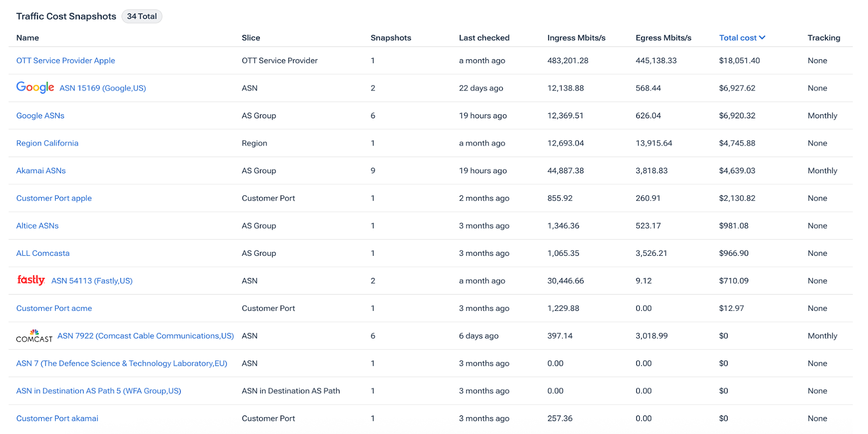Open Customer Port apple entry
This screenshot has width=868, height=434.
54,198
